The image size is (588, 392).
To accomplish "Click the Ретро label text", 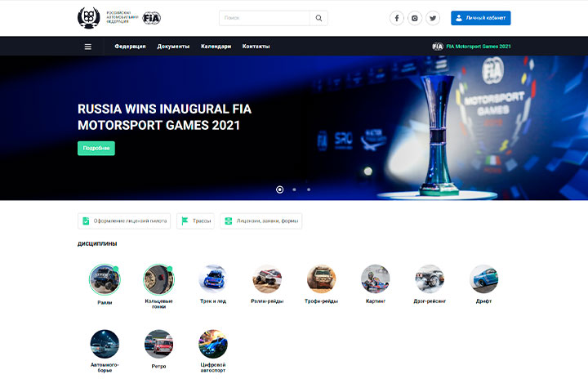I will [x=158, y=366].
